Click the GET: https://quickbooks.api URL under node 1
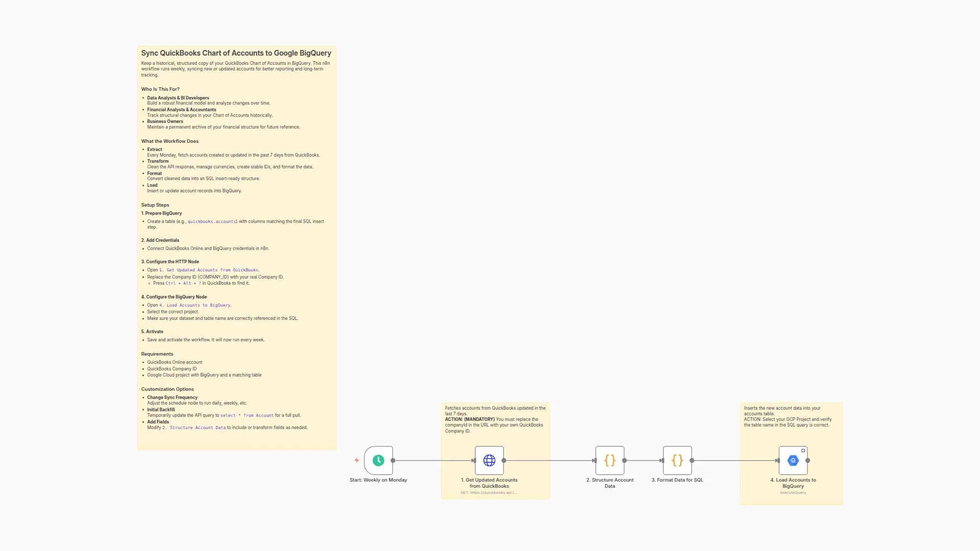The width and height of the screenshot is (980, 551). [x=489, y=492]
